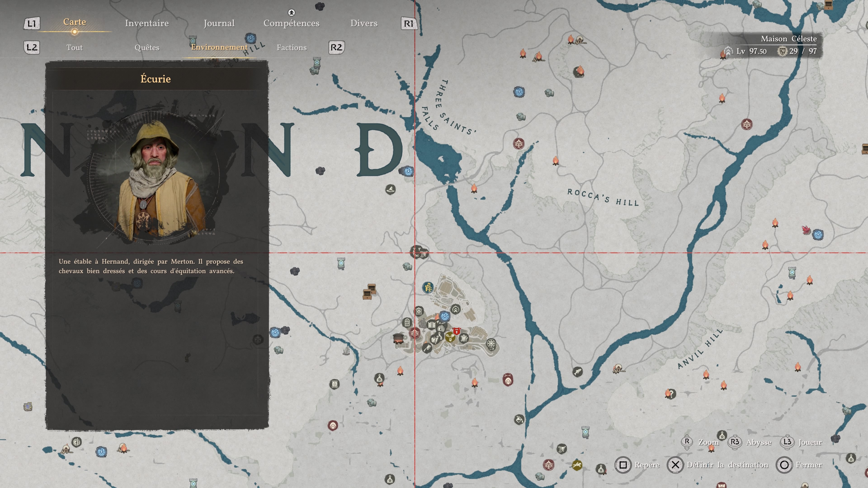Click the Fermer circle button
868x488 pixels.
coord(784,465)
